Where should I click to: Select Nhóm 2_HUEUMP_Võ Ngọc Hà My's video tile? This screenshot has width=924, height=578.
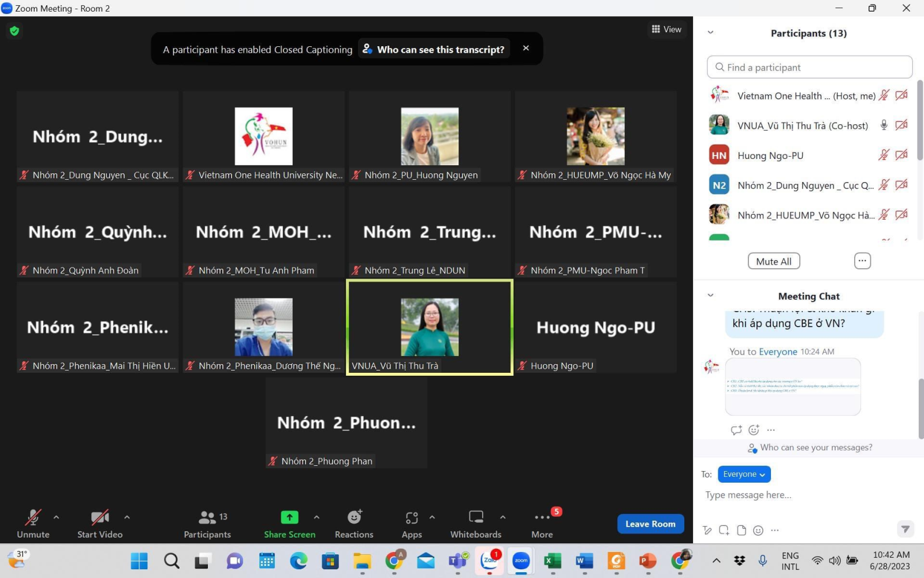click(x=595, y=136)
